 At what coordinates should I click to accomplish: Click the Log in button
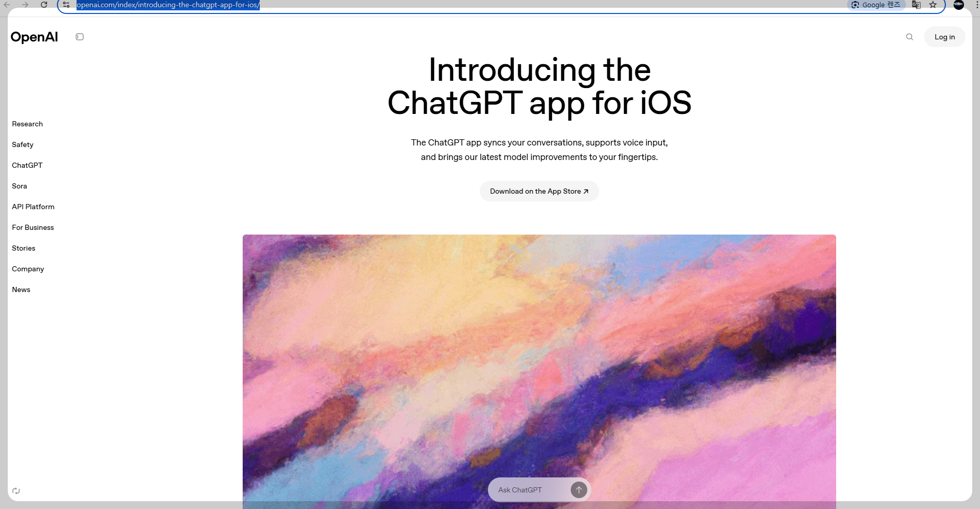pyautogui.click(x=944, y=37)
